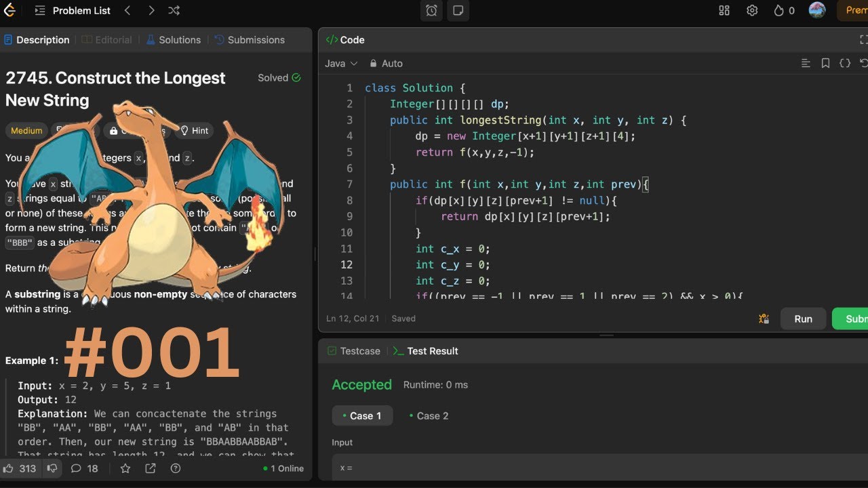
Task: Select the Test Result tab
Action: (x=426, y=351)
